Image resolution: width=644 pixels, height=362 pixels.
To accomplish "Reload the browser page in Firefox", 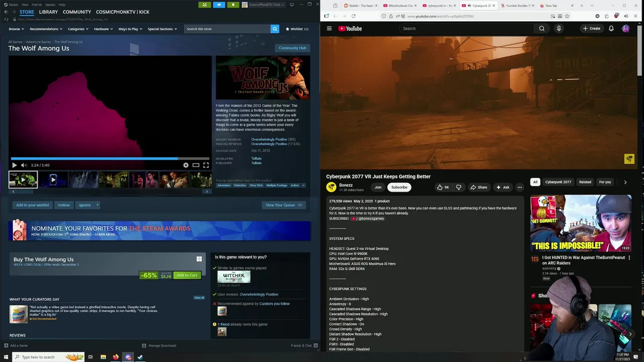I will 353,16.
